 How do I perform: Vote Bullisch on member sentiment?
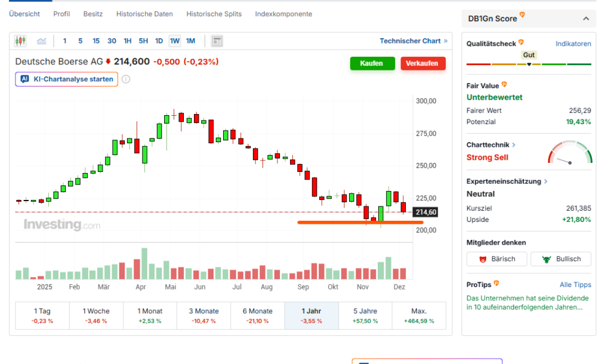[x=560, y=259]
